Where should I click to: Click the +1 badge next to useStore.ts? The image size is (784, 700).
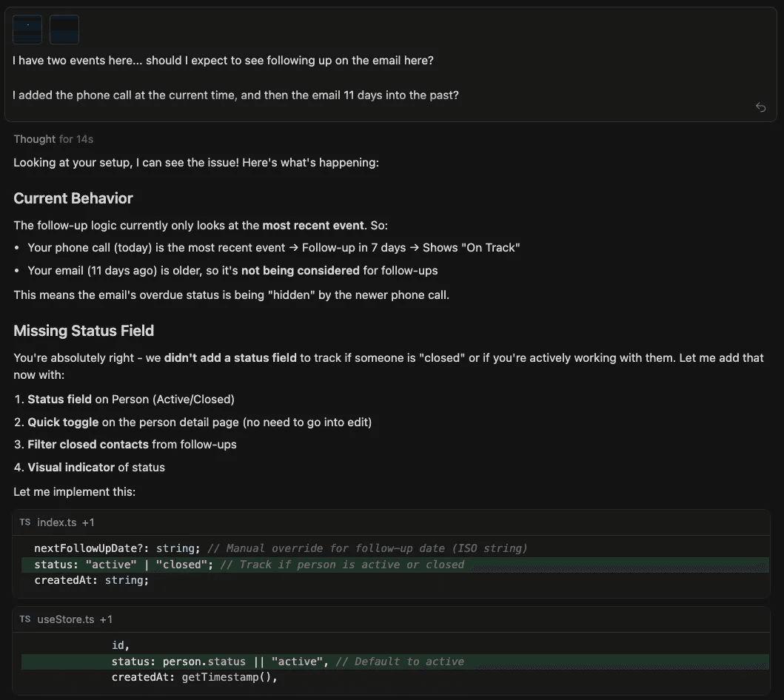[106, 619]
